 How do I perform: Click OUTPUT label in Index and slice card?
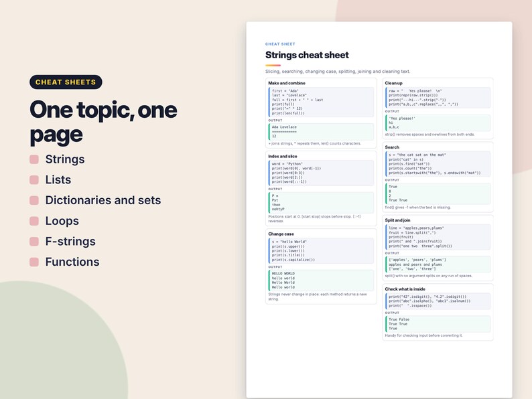pyautogui.click(x=275, y=189)
